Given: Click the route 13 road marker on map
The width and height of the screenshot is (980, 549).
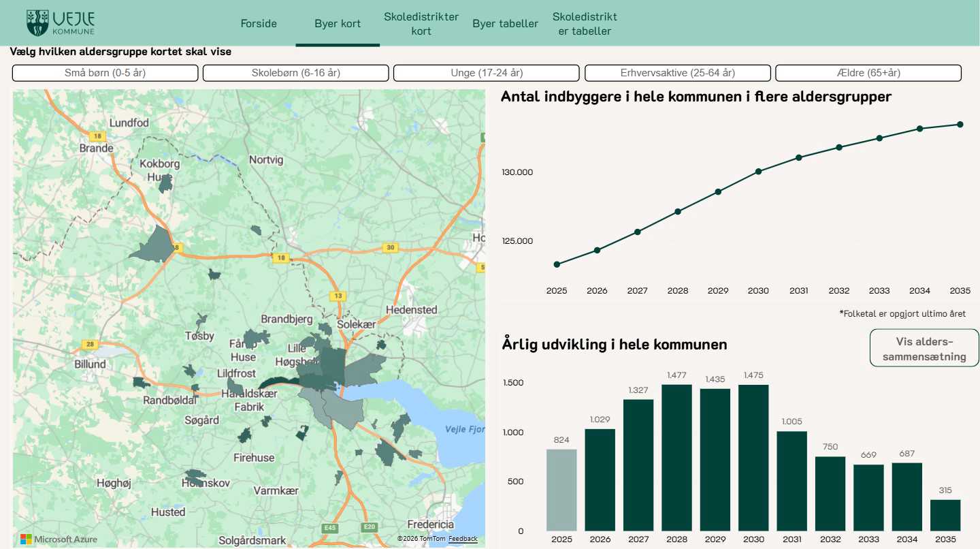Looking at the screenshot, I should tap(338, 296).
